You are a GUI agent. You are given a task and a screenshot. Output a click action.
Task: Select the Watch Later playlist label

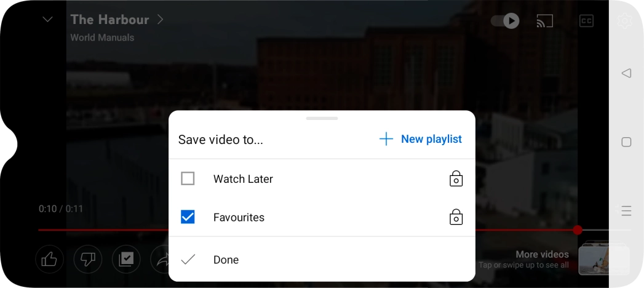coord(243,179)
